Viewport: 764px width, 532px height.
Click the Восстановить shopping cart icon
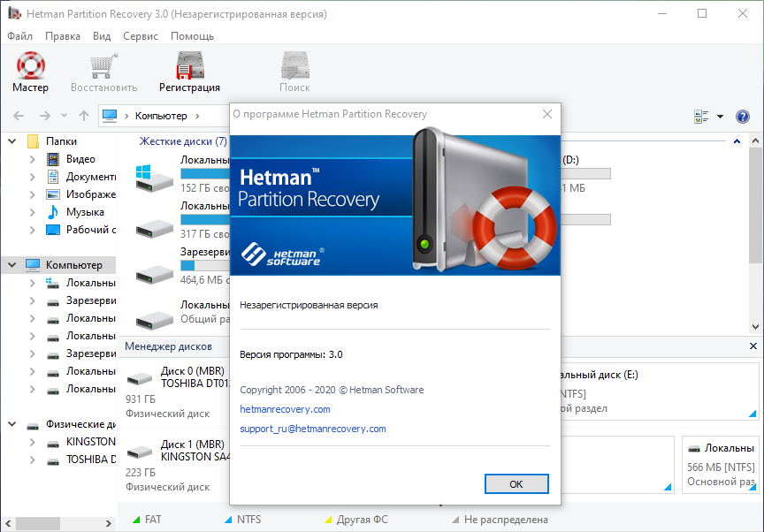(x=103, y=66)
